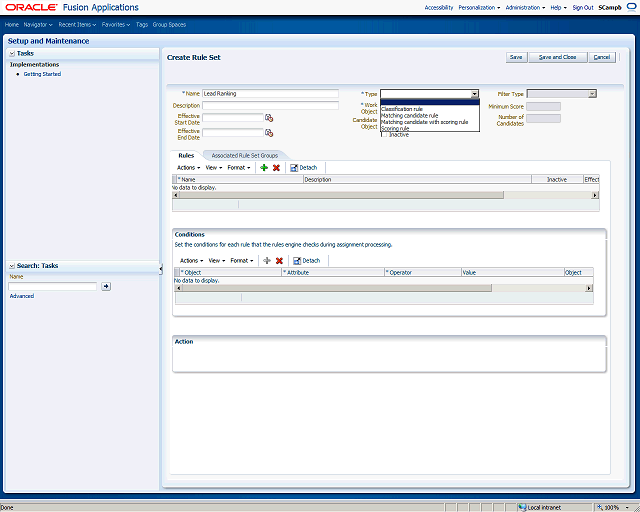Open the Recent Items menu
Image resolution: width=640 pixels, height=512 pixels.
pos(77,25)
